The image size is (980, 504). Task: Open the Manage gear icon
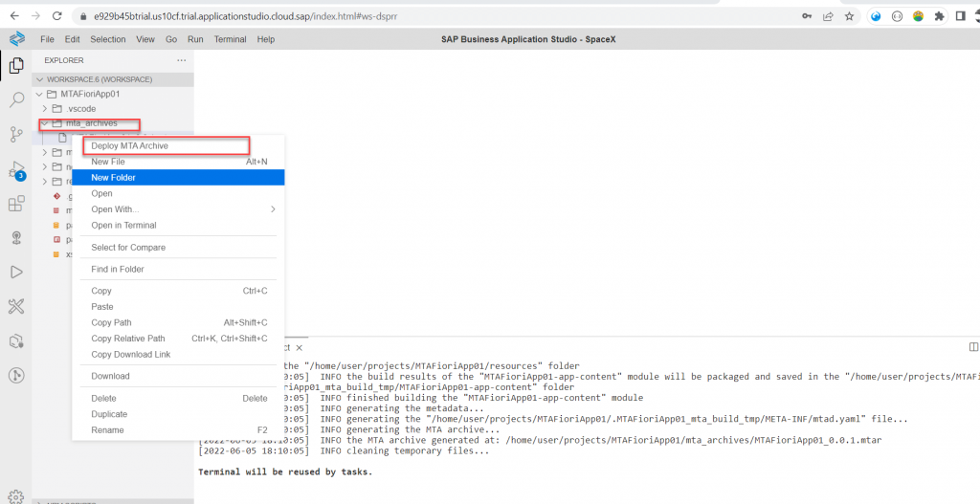[17, 496]
